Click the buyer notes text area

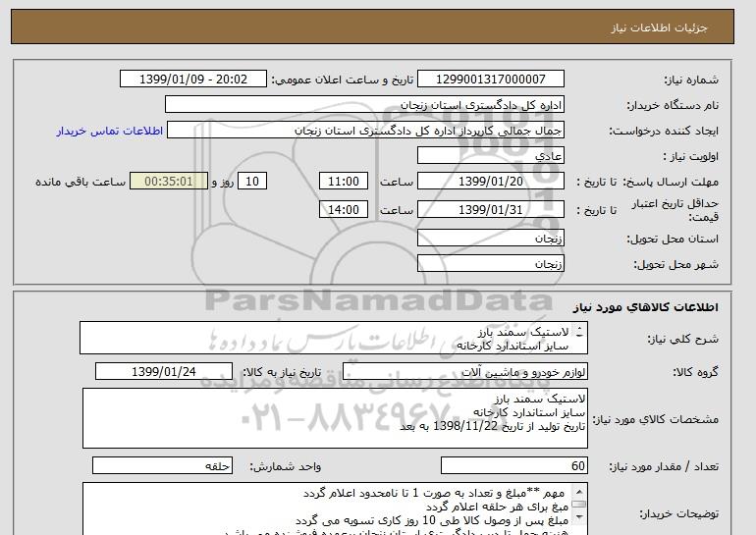click(335, 508)
